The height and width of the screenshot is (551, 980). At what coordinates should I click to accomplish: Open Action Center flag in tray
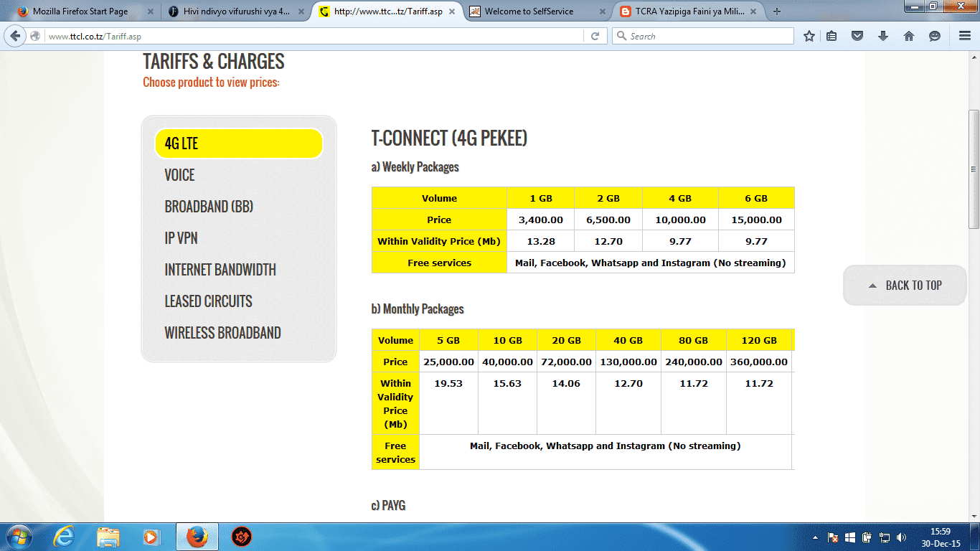coord(833,537)
